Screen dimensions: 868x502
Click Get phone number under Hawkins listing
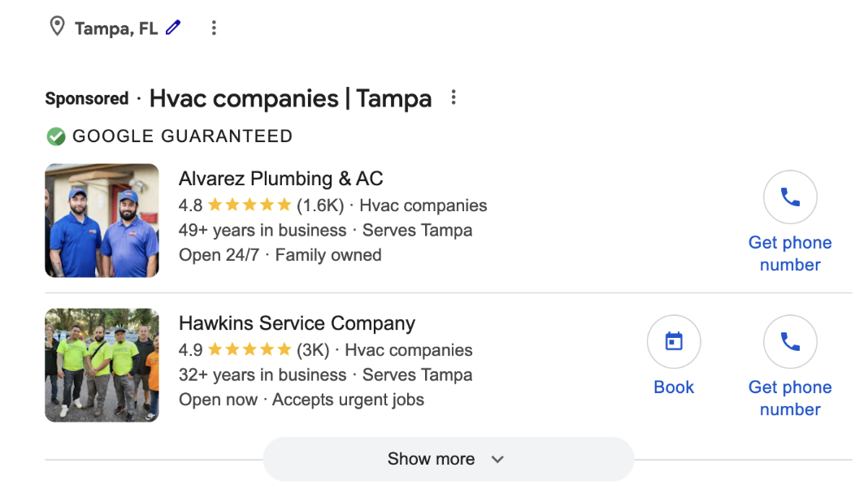click(790, 398)
